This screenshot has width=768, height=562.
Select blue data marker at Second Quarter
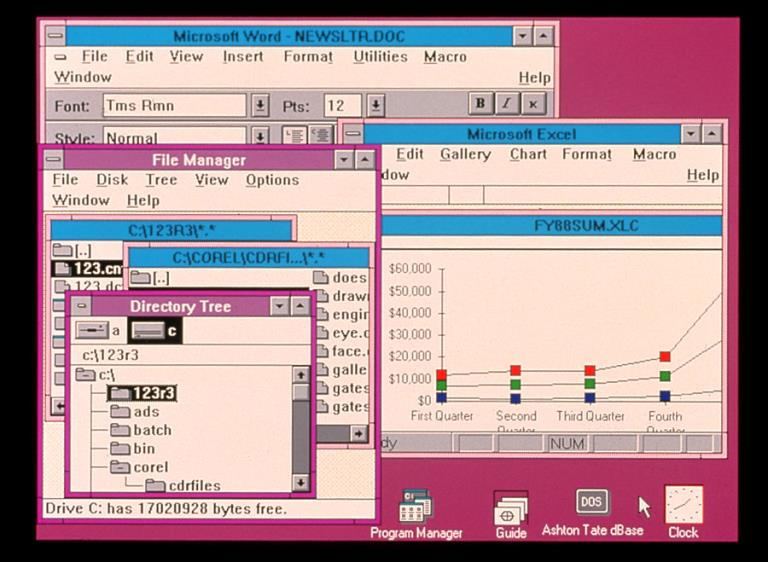pos(515,398)
